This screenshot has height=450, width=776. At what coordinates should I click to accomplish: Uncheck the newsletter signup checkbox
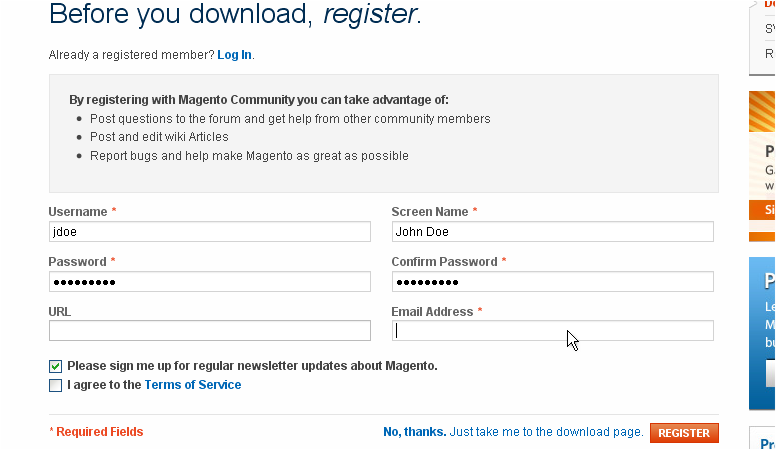coord(56,366)
